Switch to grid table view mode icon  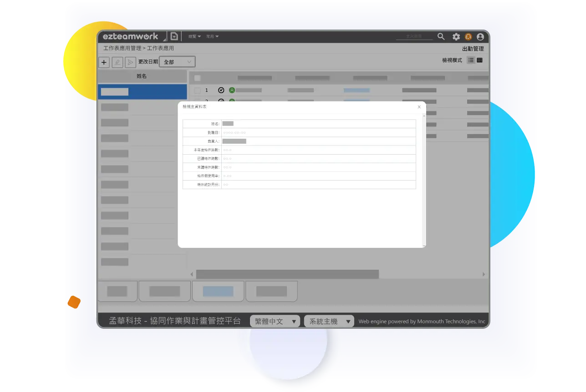click(x=479, y=60)
